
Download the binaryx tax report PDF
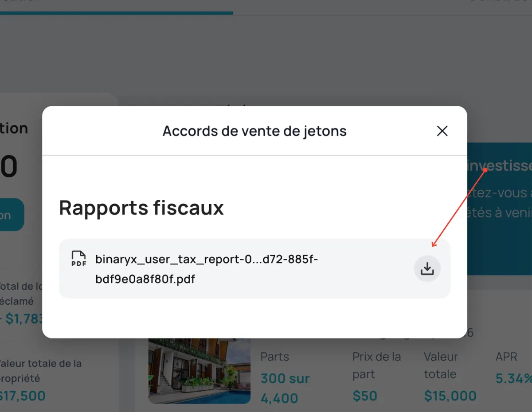click(x=427, y=268)
